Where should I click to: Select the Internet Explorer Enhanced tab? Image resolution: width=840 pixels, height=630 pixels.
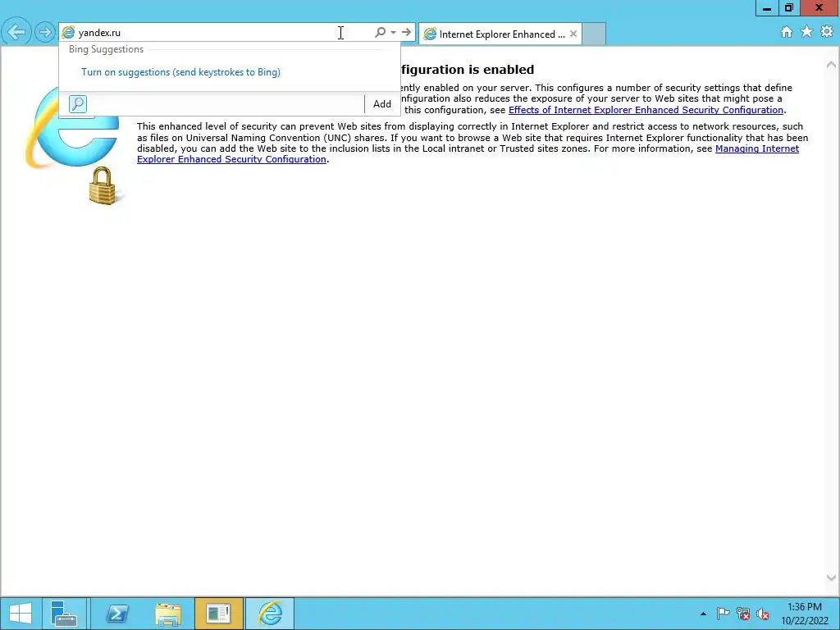pyautogui.click(x=500, y=34)
